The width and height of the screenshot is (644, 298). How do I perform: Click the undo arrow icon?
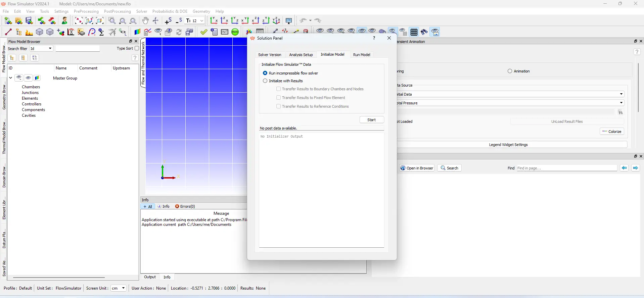tap(303, 21)
